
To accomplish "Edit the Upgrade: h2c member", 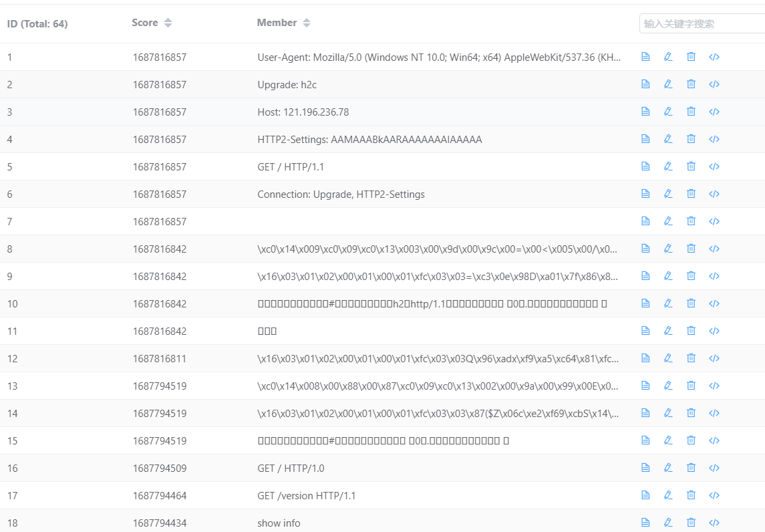I will 668,84.
